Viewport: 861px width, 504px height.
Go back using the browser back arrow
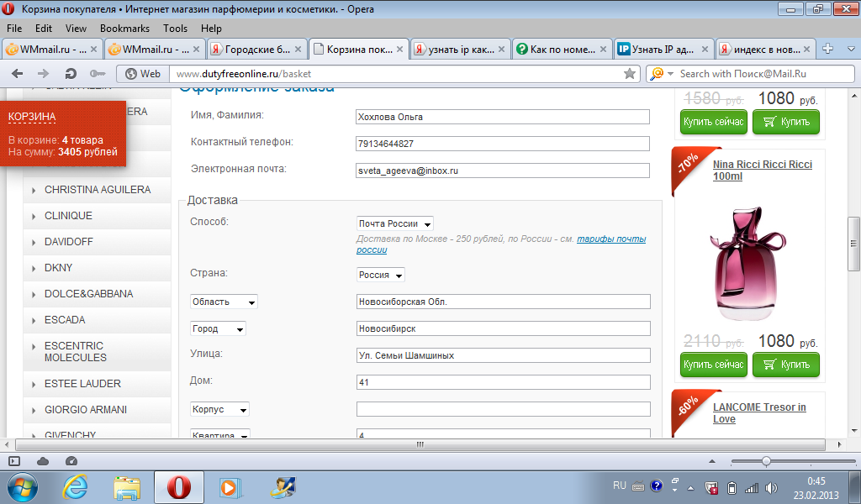coord(17,73)
